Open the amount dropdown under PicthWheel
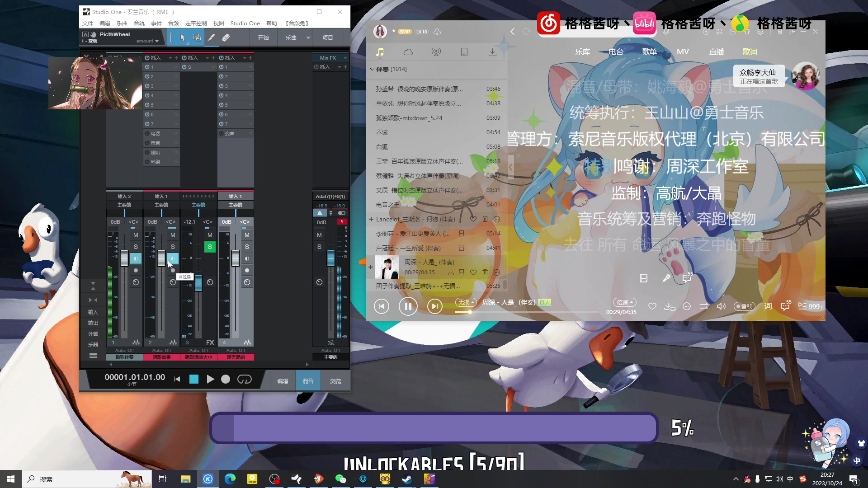The image size is (868, 488). pos(148,41)
